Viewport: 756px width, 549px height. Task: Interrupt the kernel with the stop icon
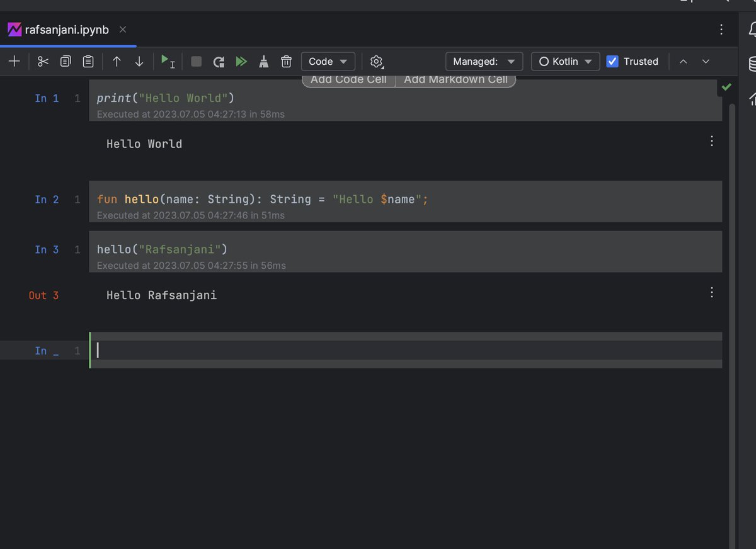pos(196,61)
